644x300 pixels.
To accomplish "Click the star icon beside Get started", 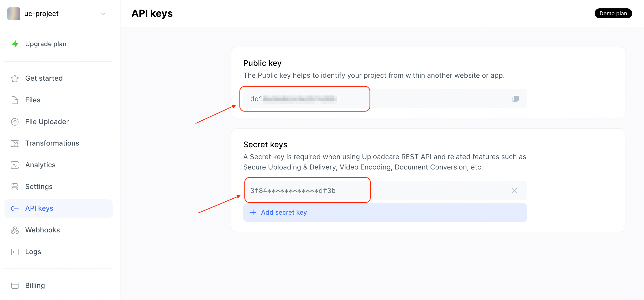I will pos(15,78).
